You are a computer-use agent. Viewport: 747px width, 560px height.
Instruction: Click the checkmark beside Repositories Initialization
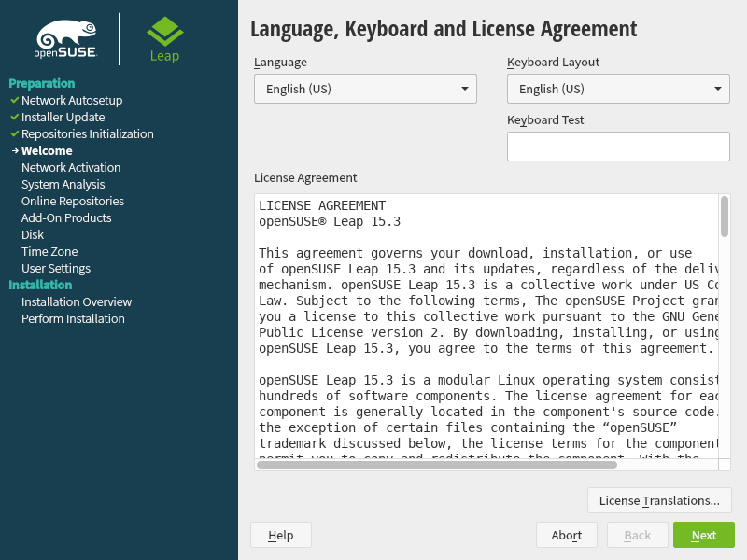coord(13,133)
